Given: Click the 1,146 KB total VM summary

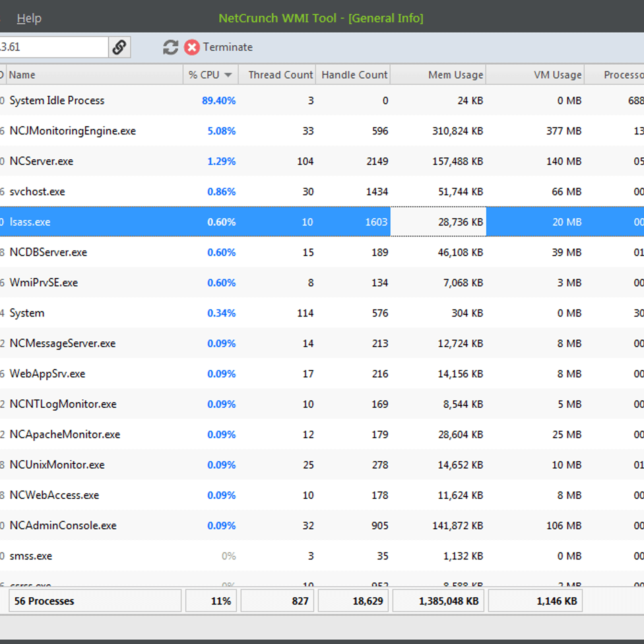Looking at the screenshot, I should pos(535,601).
